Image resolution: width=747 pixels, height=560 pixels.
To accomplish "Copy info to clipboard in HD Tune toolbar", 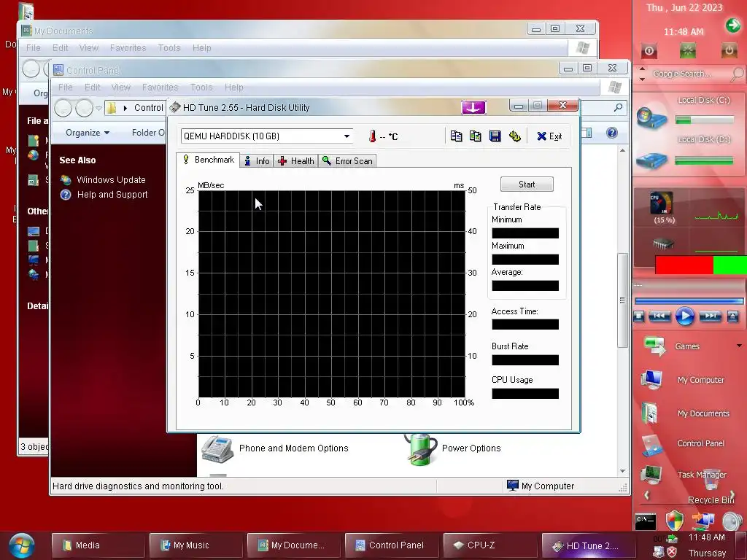I will pos(456,136).
